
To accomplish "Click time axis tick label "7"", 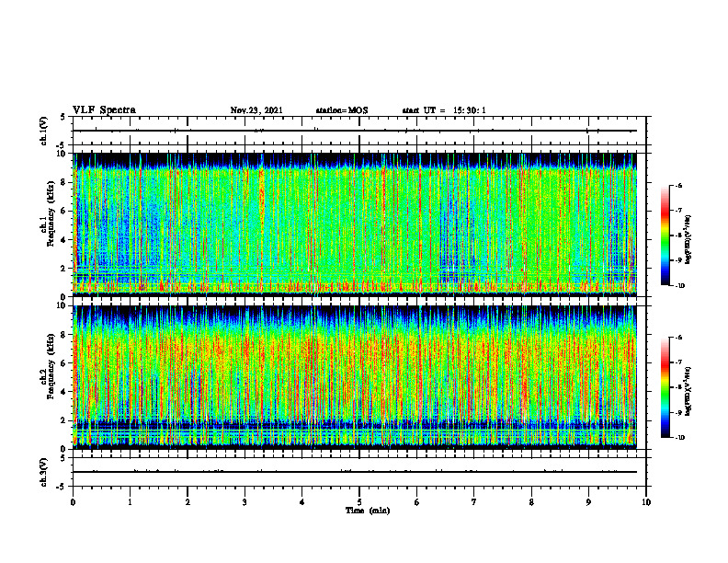I will click(x=474, y=502).
